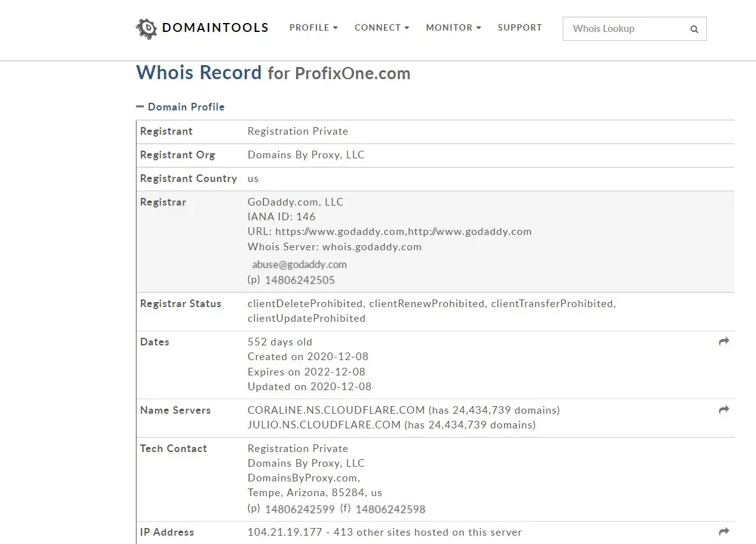Go to the SUPPORT page
756x544 pixels.
[x=520, y=27]
